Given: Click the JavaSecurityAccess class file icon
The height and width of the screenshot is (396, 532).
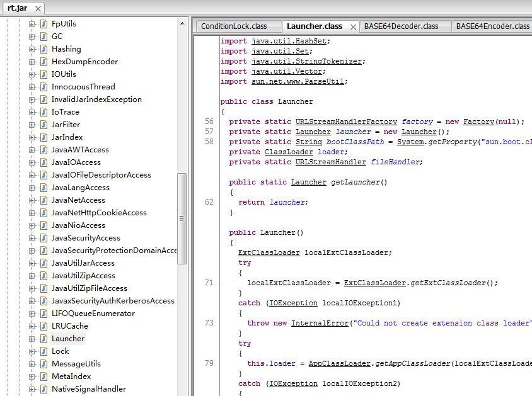Looking at the screenshot, I should 43,238.
